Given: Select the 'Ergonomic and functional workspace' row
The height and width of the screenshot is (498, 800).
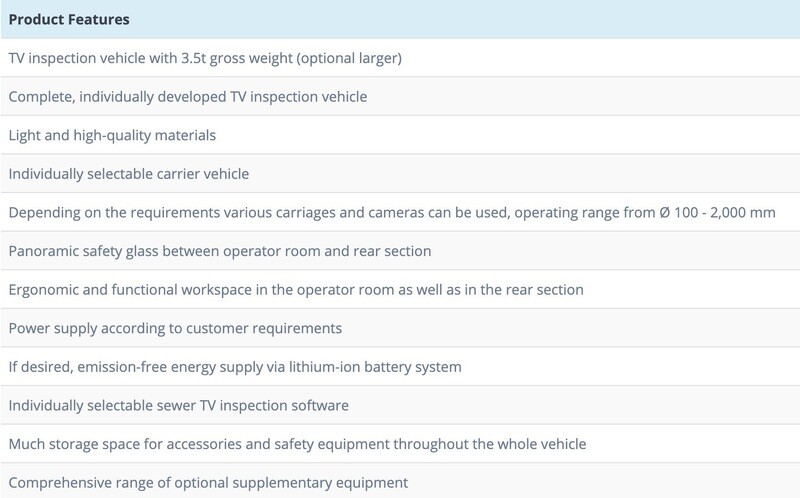Looking at the screenshot, I should [296, 290].
